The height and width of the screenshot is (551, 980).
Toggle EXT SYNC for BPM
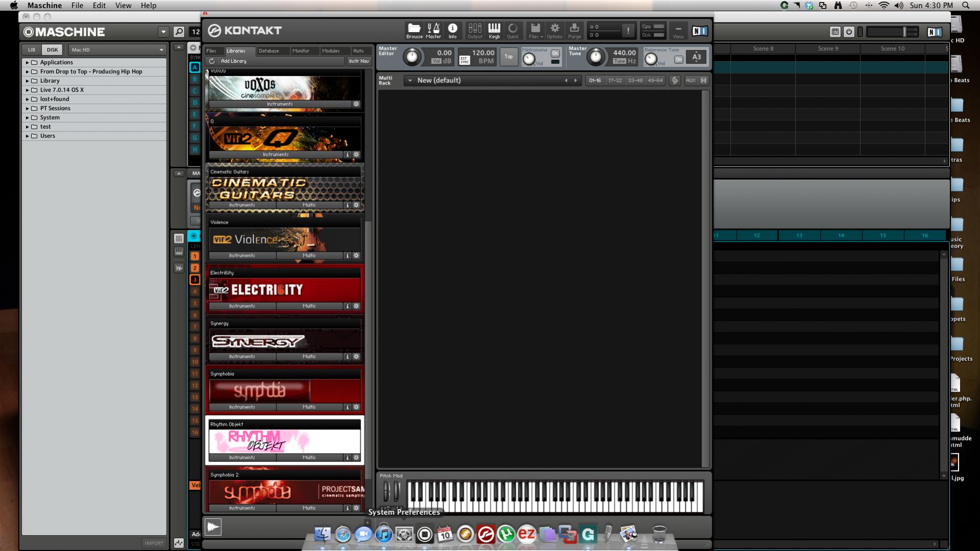(x=464, y=60)
